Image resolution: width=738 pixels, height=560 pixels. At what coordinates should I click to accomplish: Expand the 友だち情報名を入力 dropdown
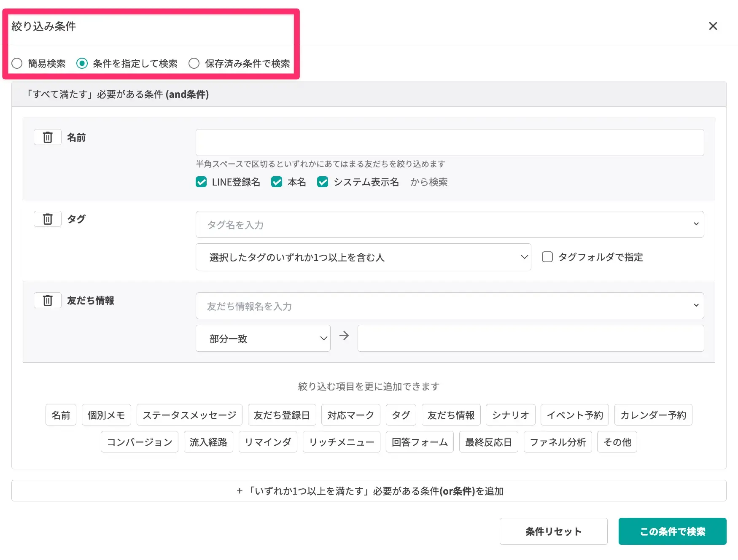[x=450, y=306]
